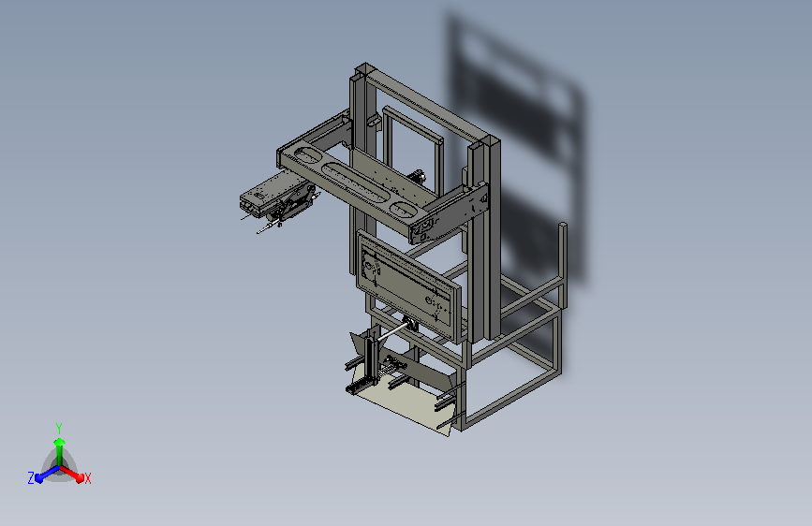
Task: Click the red X axis arrow
Action: [x=72, y=474]
